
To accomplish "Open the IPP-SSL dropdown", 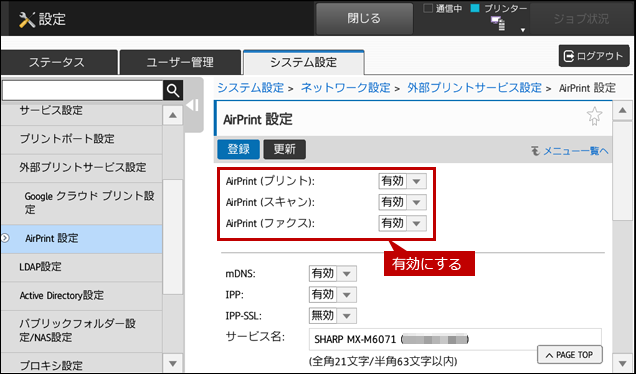I will 333,316.
